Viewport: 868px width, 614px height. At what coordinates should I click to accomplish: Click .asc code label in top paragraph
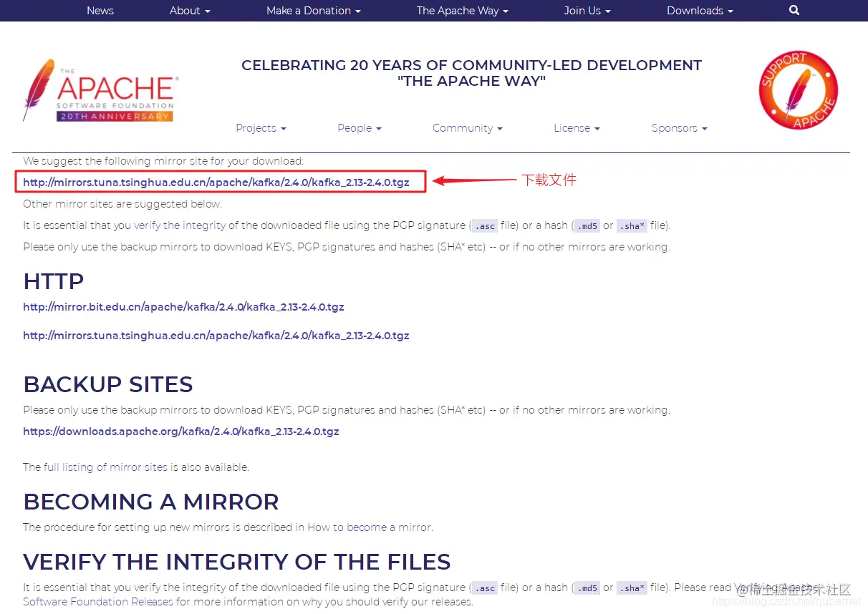pos(485,226)
